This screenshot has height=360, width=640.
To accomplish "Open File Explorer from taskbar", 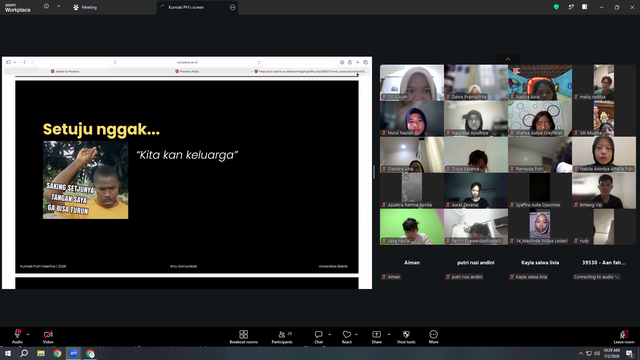I will coord(41,353).
